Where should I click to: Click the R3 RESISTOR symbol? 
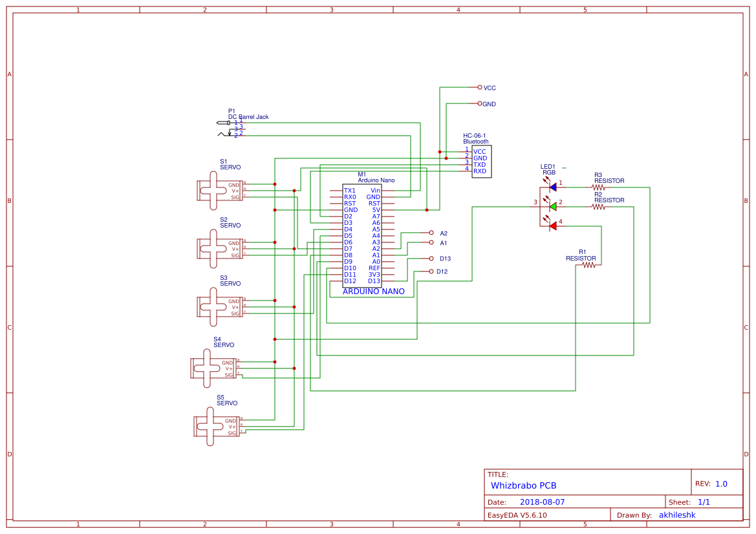pyautogui.click(x=599, y=188)
